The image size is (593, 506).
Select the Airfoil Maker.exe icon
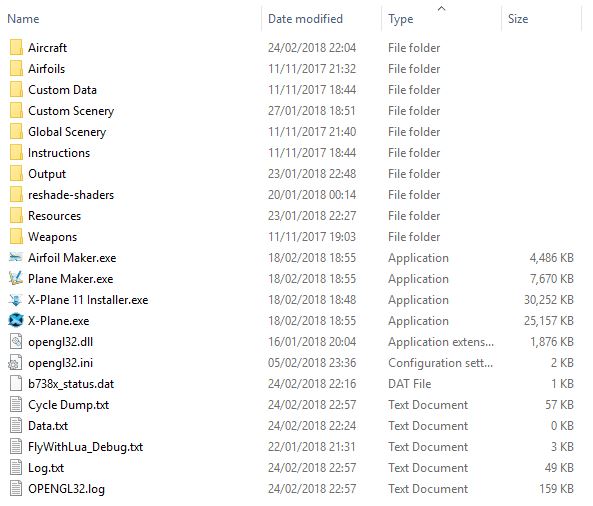pos(16,258)
